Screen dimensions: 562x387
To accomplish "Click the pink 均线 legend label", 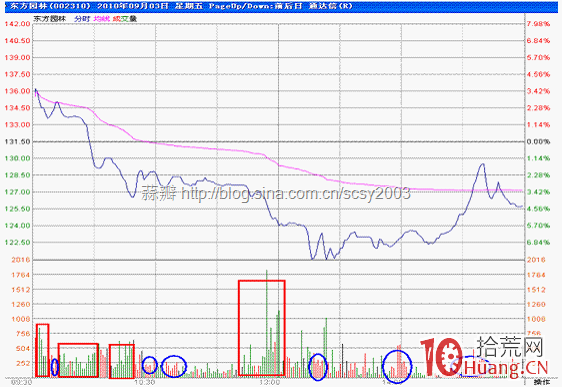I will tap(101, 19).
